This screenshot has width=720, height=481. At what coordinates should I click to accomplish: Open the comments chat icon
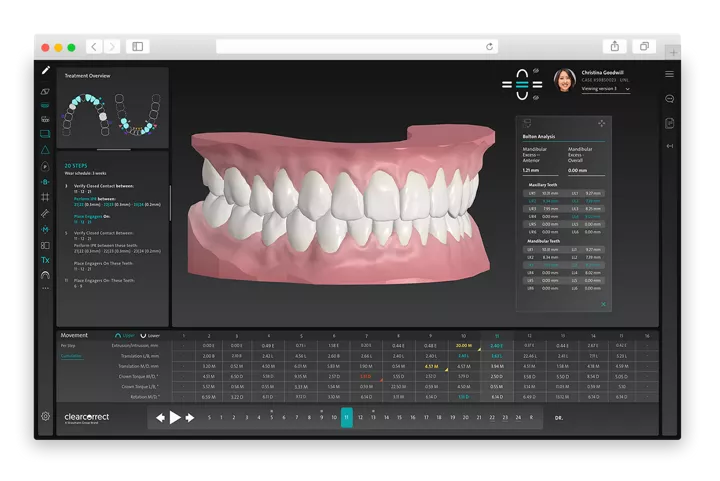(x=669, y=98)
